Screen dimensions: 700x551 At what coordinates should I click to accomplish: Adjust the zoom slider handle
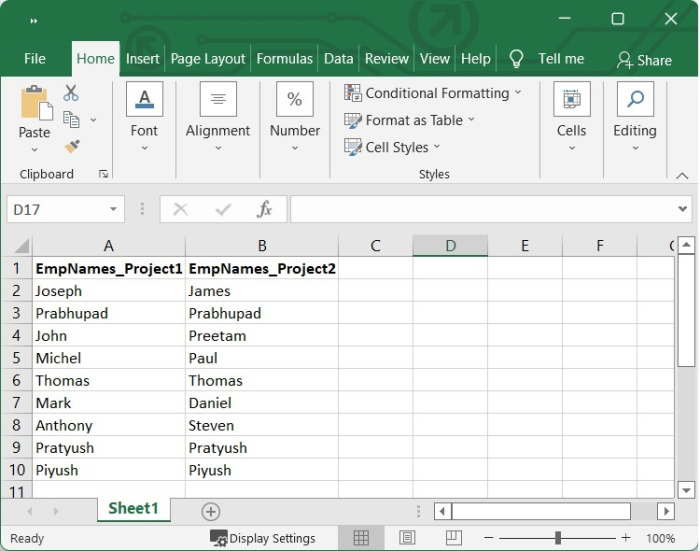[x=558, y=538]
